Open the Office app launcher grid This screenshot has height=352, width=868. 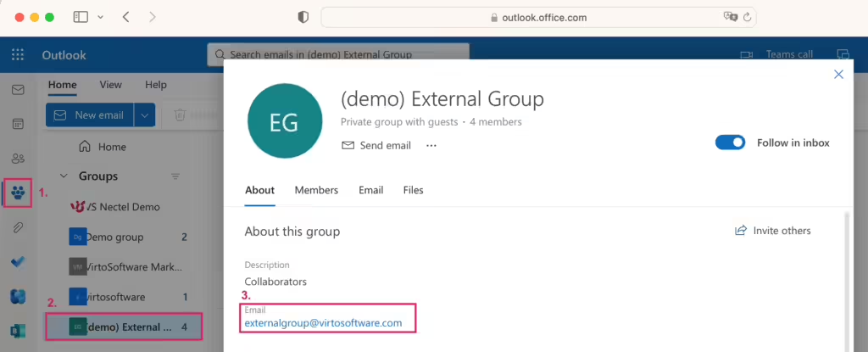[x=18, y=55]
